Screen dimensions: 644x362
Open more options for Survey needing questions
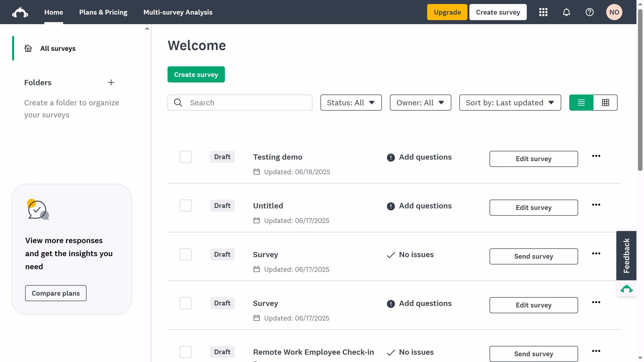[596, 302]
